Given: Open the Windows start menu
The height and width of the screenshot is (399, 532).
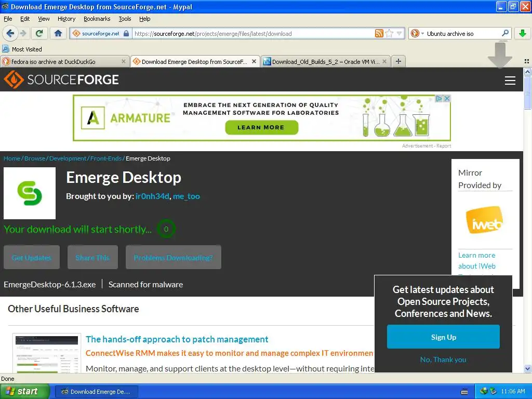Looking at the screenshot, I should (x=25, y=392).
